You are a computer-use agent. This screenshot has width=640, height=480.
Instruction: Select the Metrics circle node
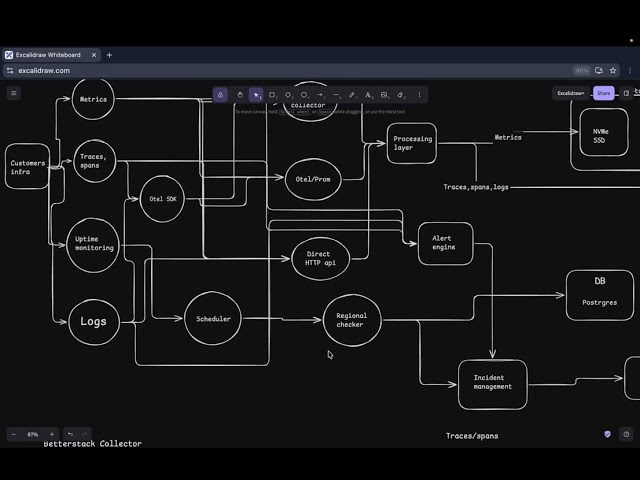pos(93,99)
